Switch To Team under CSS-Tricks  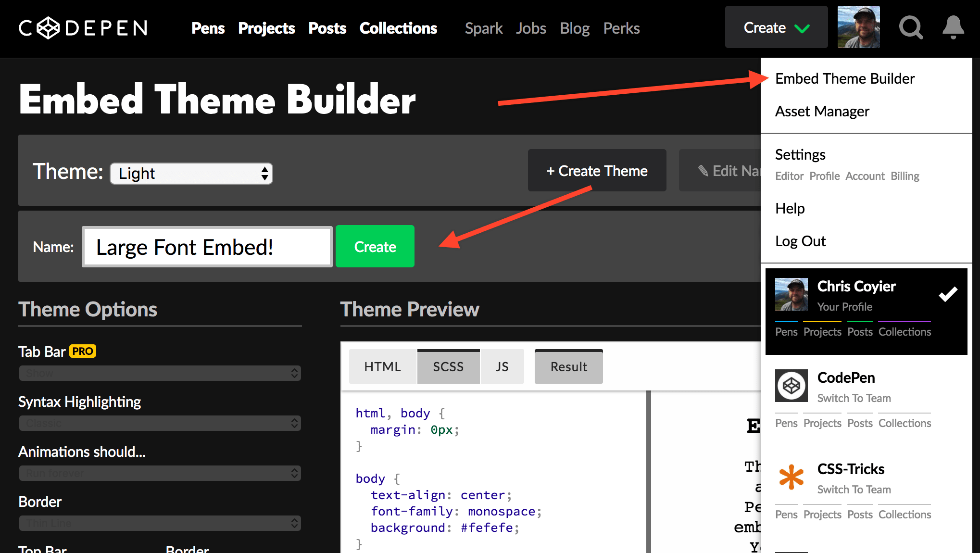[x=854, y=490]
